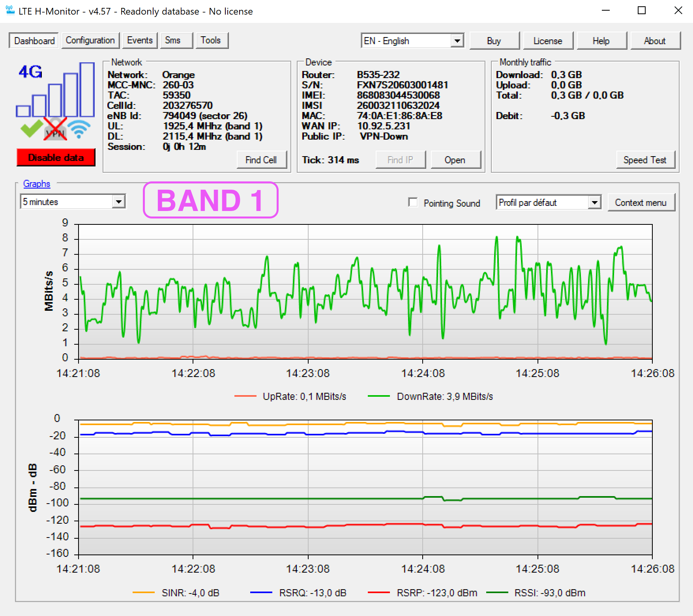The width and height of the screenshot is (693, 616).
Task: Click the Find Cell button
Action: coord(262,160)
